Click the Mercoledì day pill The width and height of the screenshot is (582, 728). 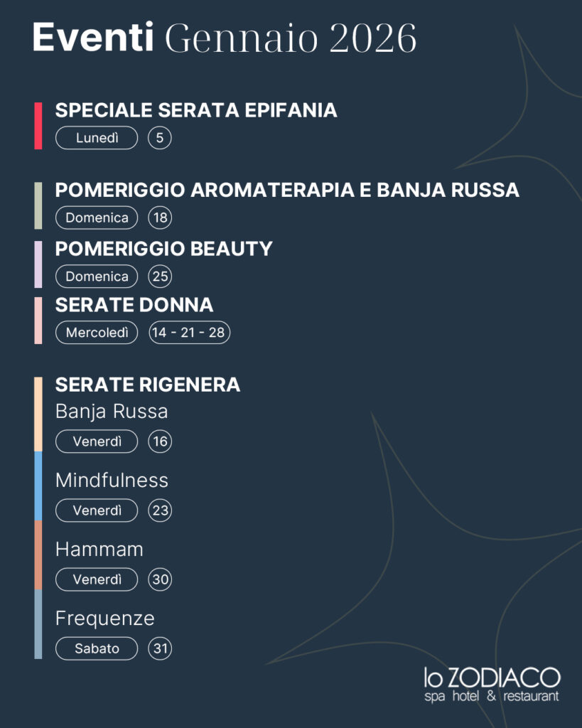(97, 332)
